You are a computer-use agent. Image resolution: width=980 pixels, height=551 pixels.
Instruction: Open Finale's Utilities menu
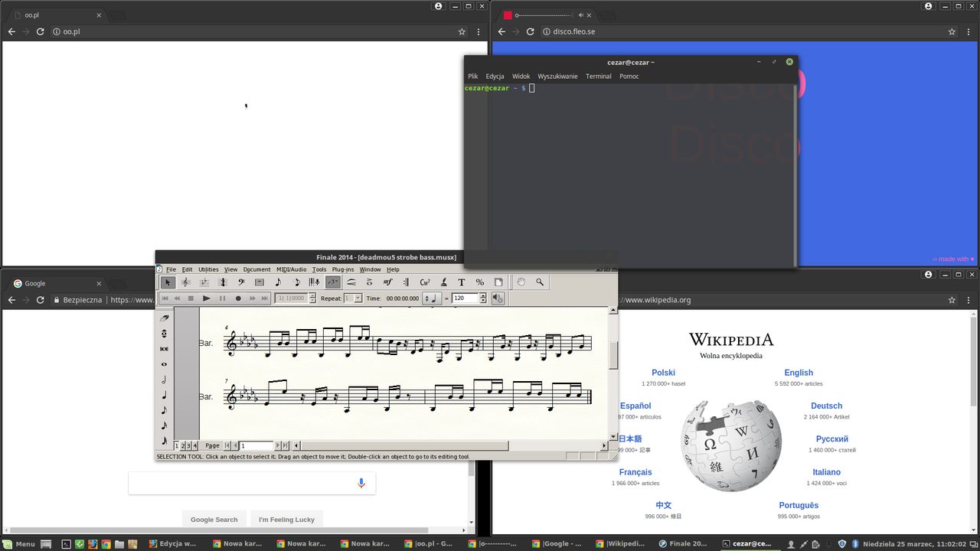[x=208, y=269]
